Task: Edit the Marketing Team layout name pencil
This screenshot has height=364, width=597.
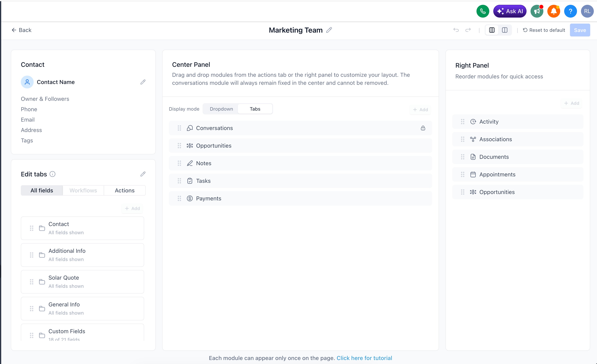Action: pos(329,30)
